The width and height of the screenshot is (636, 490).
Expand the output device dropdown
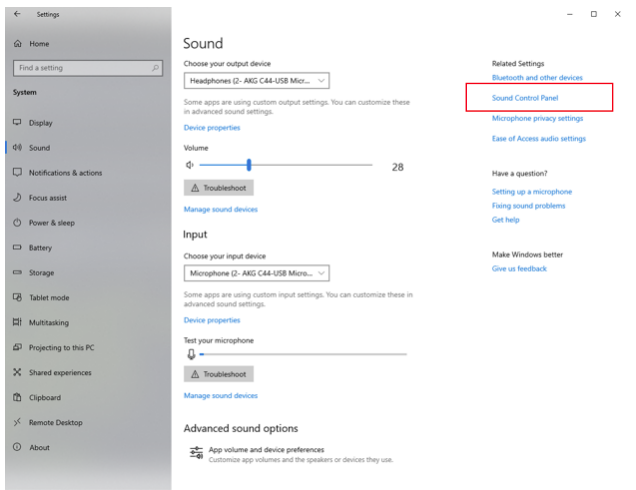257,80
